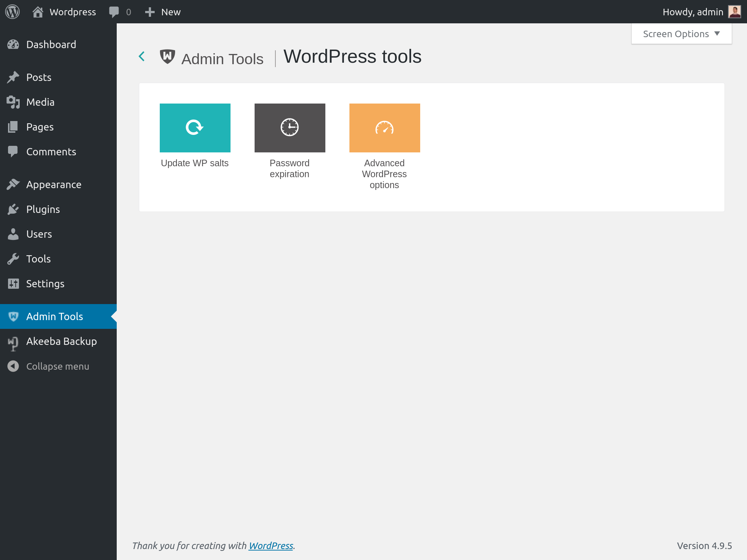The height and width of the screenshot is (560, 747).
Task: Open the Akeeba Backup menu item
Action: (x=61, y=341)
